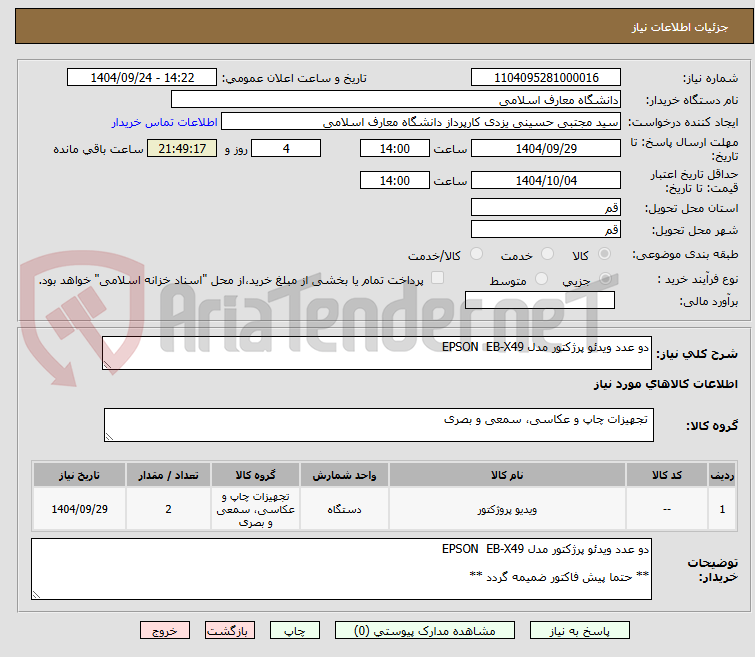Image resolution: width=755 pixels, height=657 pixels.
Task: Click the ویدیو پروژکتور item name cell
Action: [507, 509]
